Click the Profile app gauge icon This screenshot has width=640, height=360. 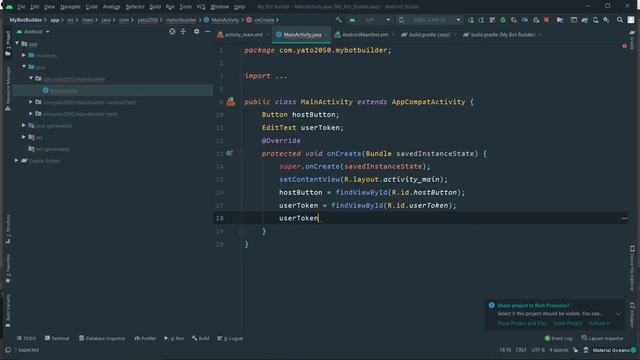(525, 20)
